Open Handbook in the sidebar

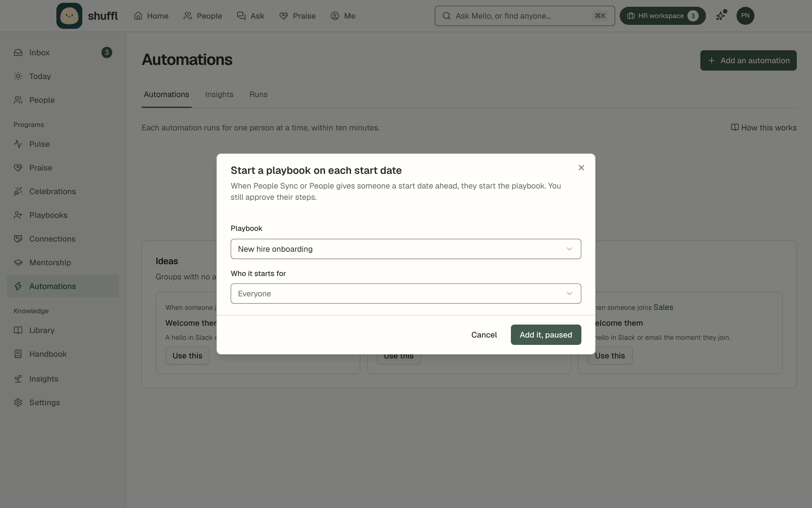63,354
